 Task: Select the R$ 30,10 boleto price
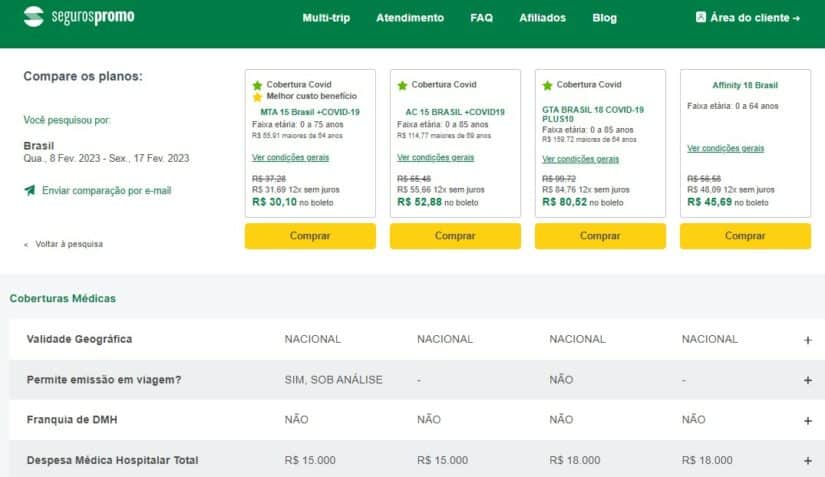pos(274,202)
